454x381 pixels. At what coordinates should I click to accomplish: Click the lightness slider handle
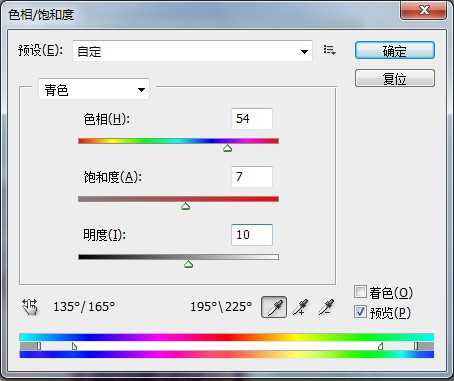[188, 264]
